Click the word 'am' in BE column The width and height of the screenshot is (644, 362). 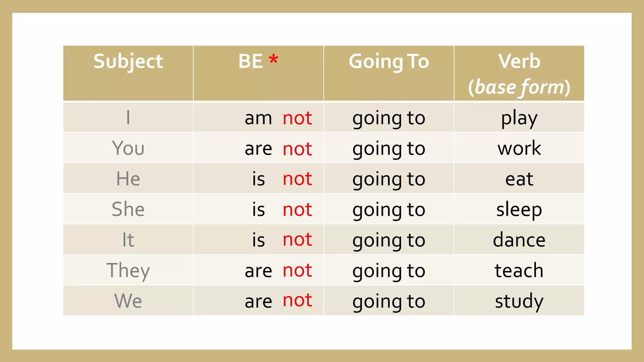point(258,118)
